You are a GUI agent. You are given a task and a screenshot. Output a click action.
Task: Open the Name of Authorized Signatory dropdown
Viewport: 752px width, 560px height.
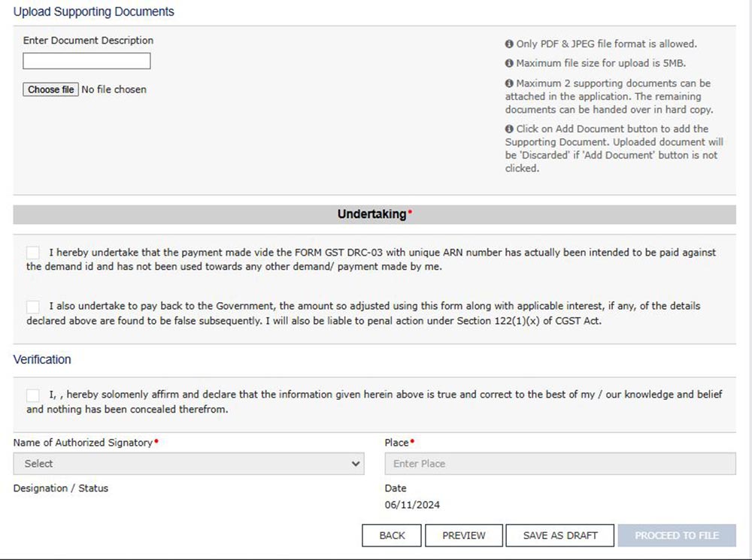[x=189, y=464]
